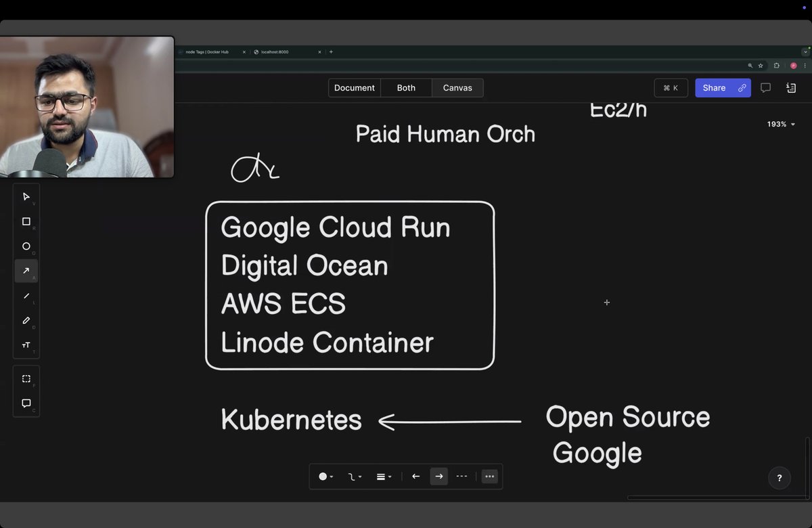The width and height of the screenshot is (812, 528).
Task: Select the 'AWS ECS' text
Action: (x=284, y=304)
